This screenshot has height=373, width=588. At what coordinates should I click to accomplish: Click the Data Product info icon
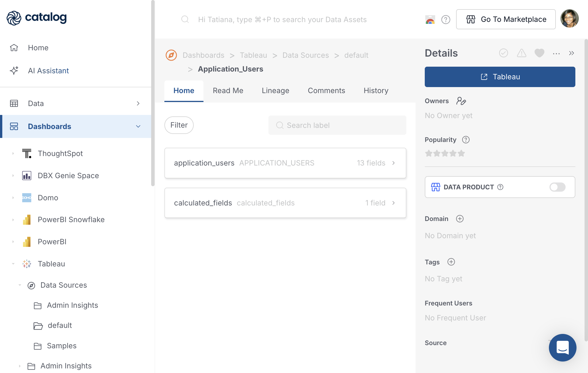tap(500, 187)
